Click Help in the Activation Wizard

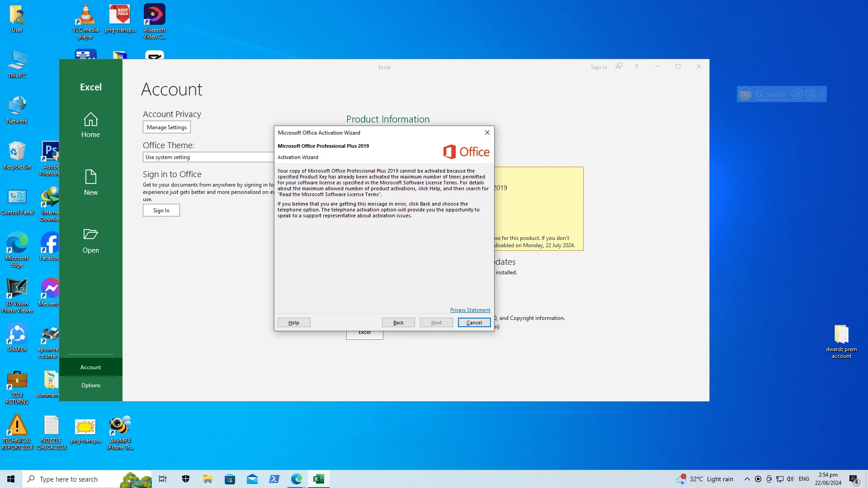pos(294,323)
